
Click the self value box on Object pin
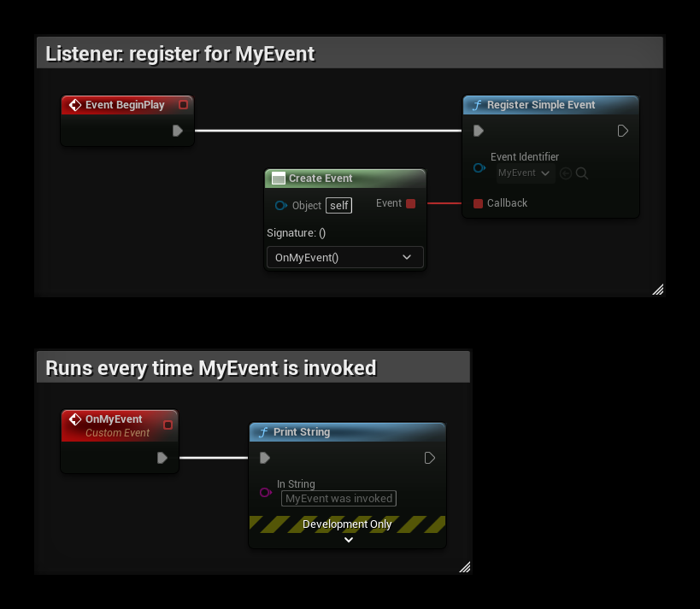[x=338, y=205]
